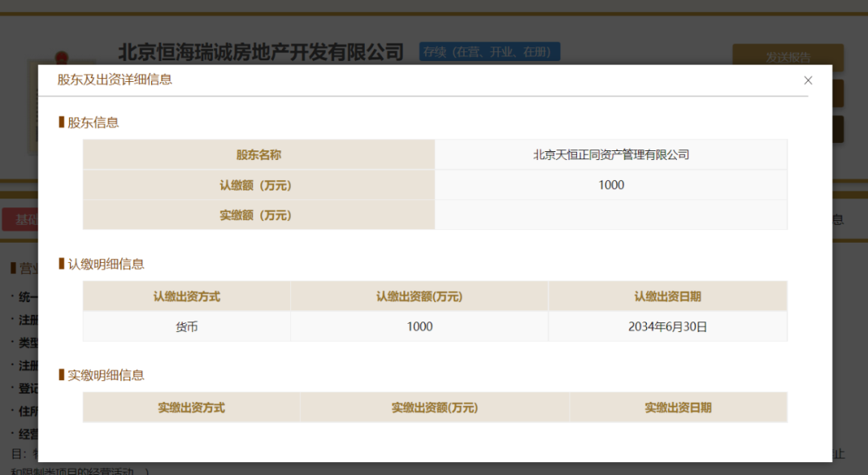868x475 pixels.
Task: Select the 1000 value under 认缴出资额(万元)
Action: (x=420, y=326)
